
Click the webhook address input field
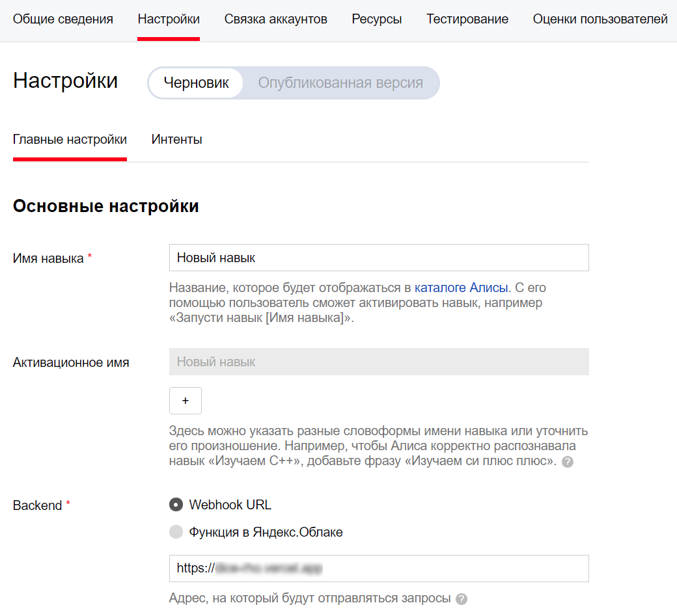379,568
